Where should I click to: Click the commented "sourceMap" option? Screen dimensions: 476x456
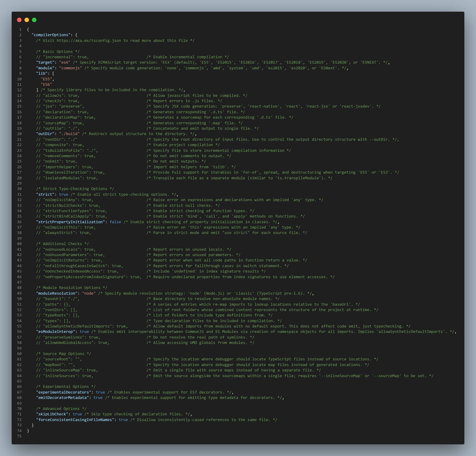[60, 123]
